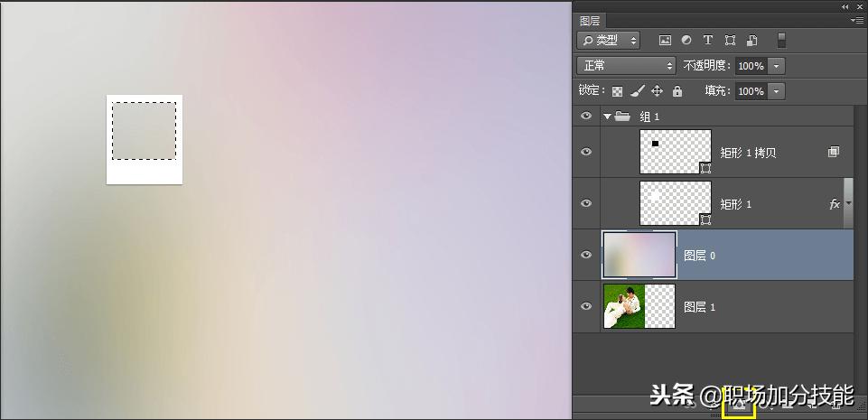The height and width of the screenshot is (420, 868).
Task: Lock layer position move icon
Action: (657, 90)
